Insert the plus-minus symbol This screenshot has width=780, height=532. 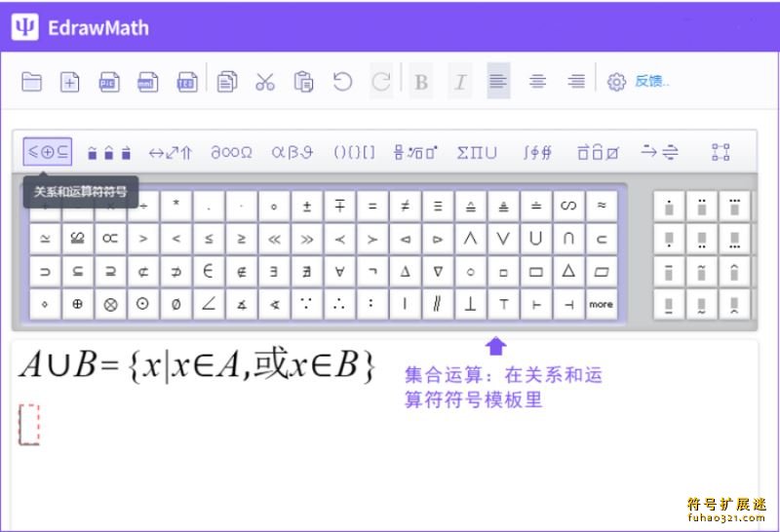(307, 207)
